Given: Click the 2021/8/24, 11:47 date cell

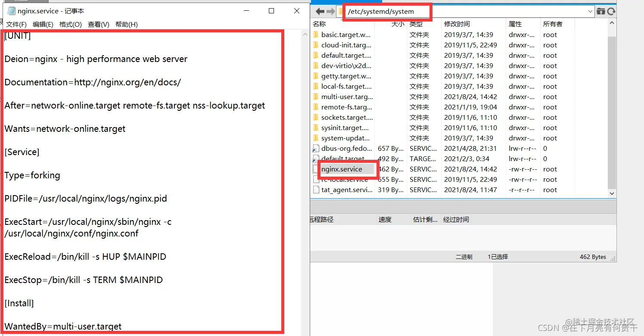Looking at the screenshot, I should pos(470,190).
